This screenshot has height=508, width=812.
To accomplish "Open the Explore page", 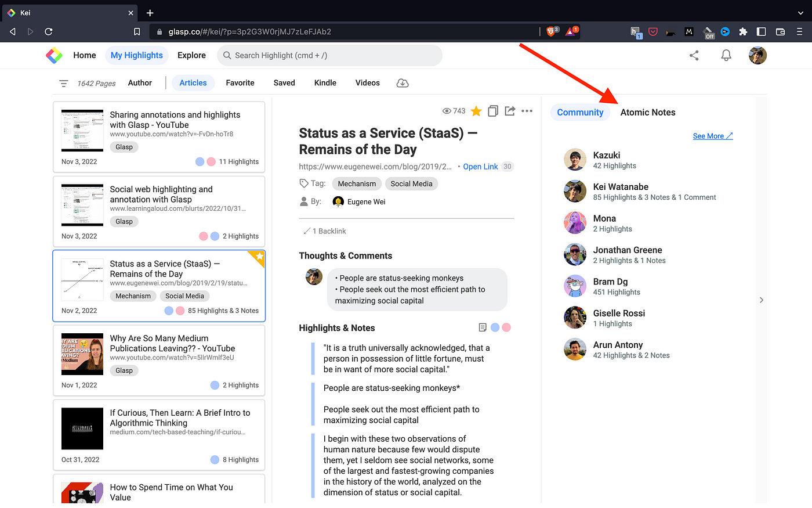I will (191, 55).
